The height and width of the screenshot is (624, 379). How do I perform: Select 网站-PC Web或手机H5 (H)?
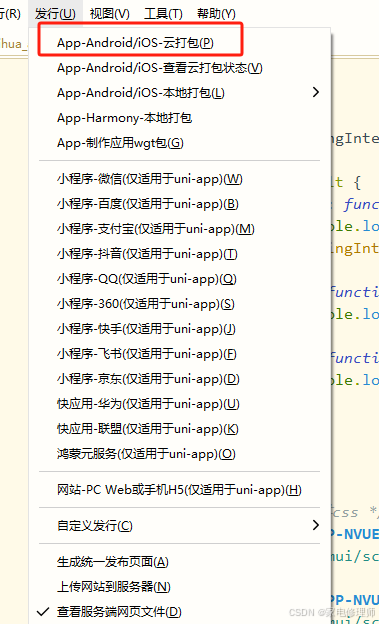click(179, 490)
